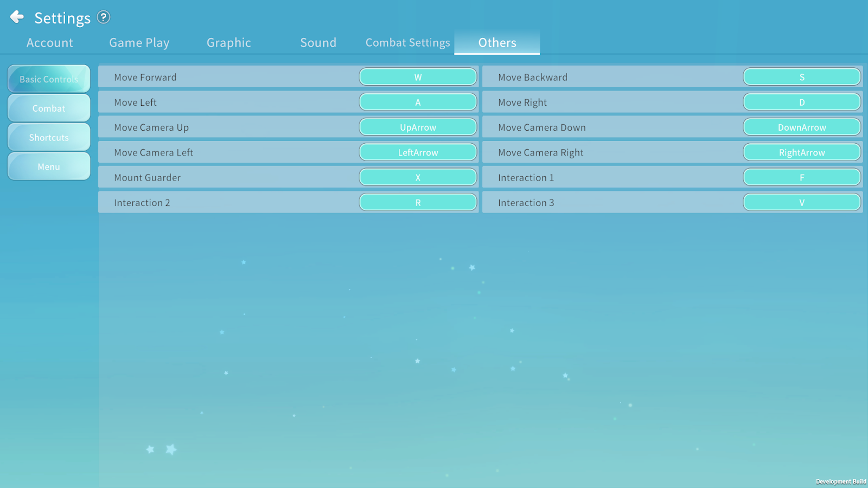Open the Game Play tab
The width and height of the screenshot is (868, 488).
tap(139, 43)
